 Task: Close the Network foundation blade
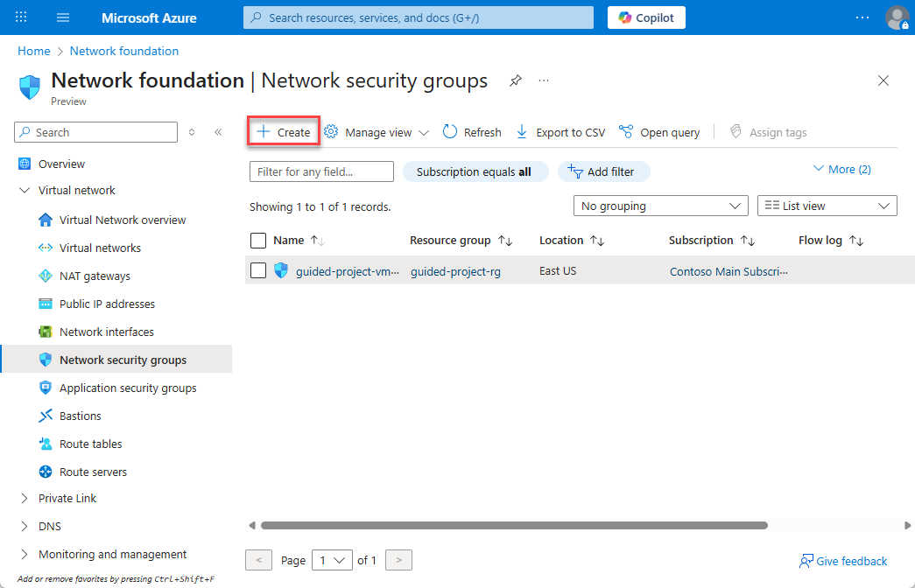[x=883, y=80]
